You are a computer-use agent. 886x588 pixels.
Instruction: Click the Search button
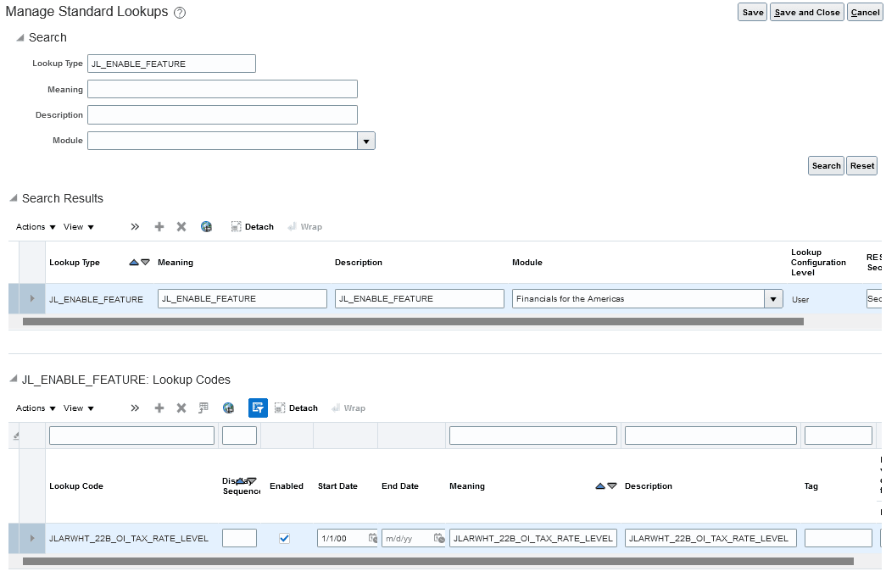(825, 165)
